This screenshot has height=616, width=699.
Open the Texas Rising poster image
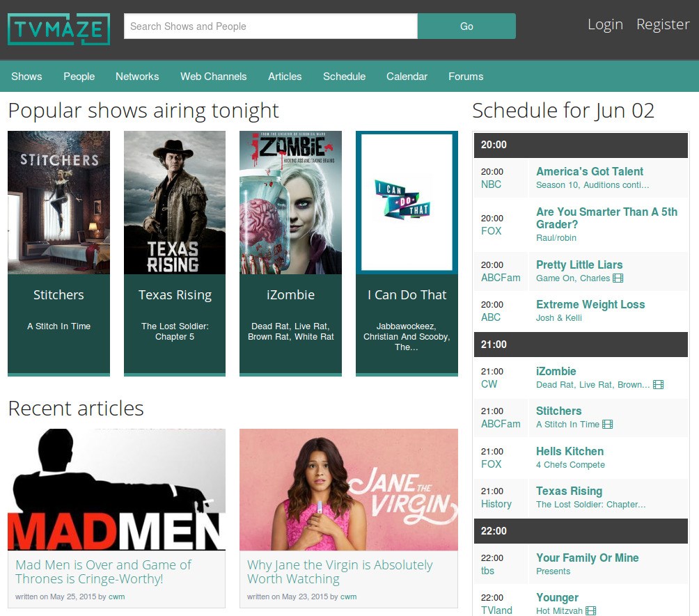click(175, 203)
